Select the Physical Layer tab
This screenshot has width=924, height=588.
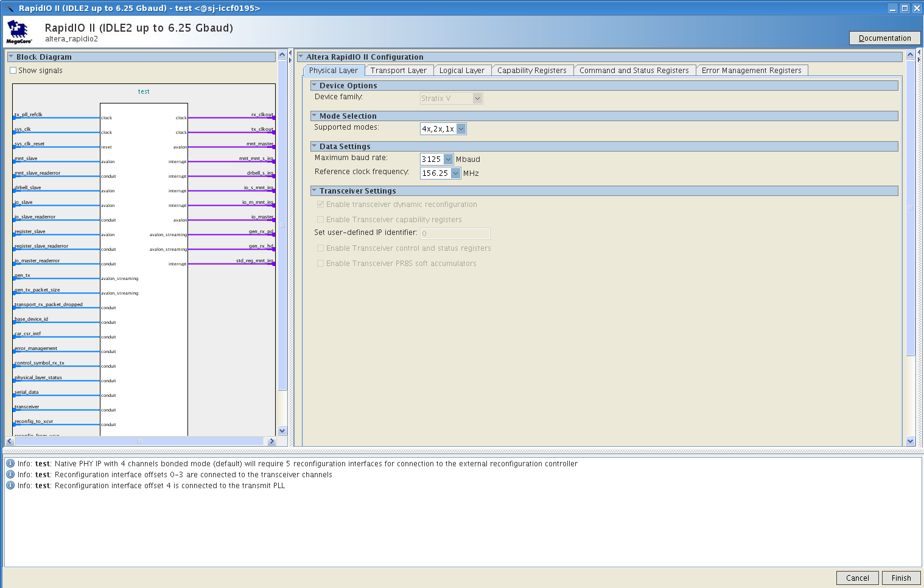[334, 71]
